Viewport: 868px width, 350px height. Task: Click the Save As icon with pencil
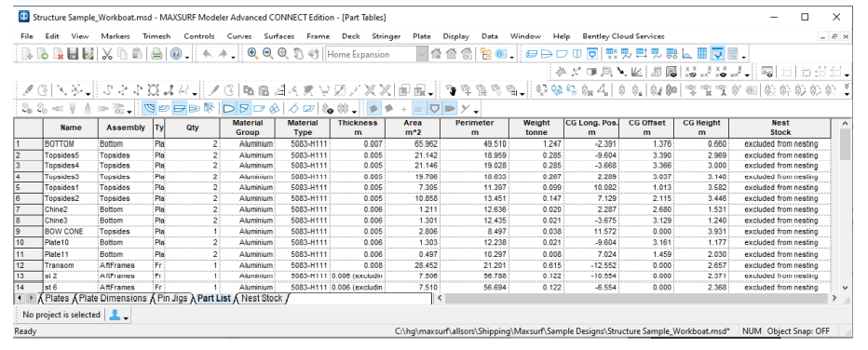(x=88, y=54)
